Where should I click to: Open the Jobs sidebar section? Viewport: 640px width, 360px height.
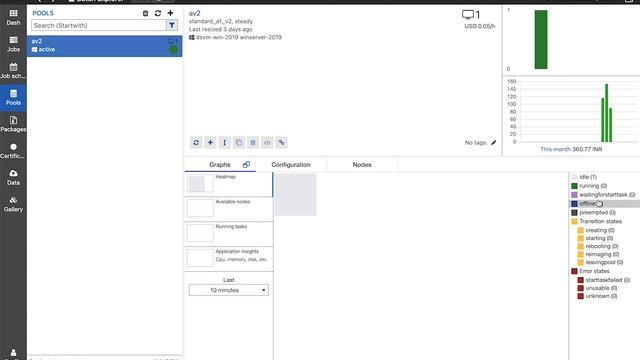pyautogui.click(x=13, y=44)
